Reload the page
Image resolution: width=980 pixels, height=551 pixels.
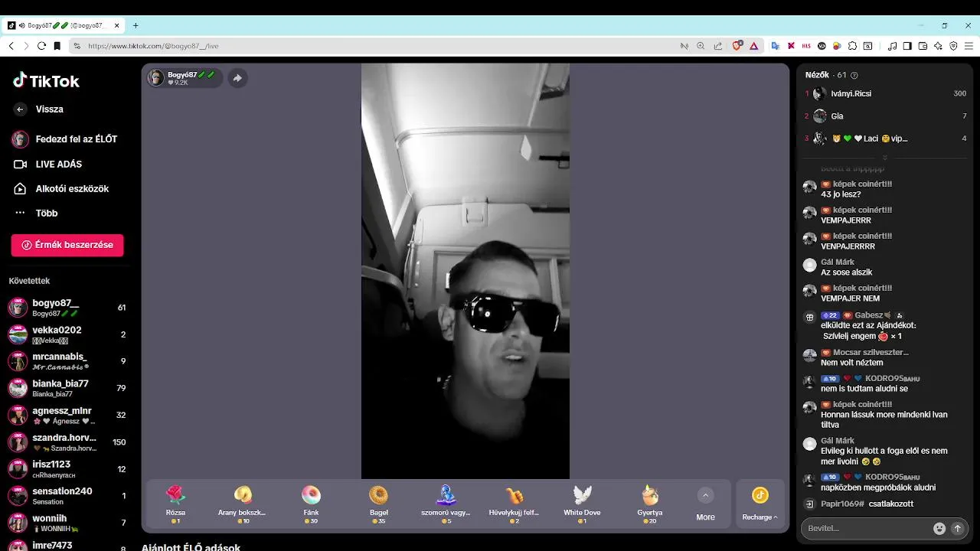(x=41, y=46)
